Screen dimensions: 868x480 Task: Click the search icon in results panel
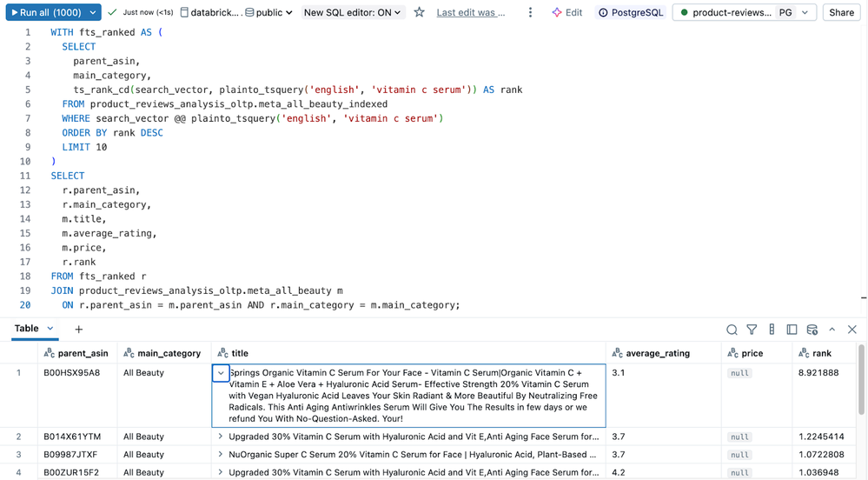click(732, 330)
